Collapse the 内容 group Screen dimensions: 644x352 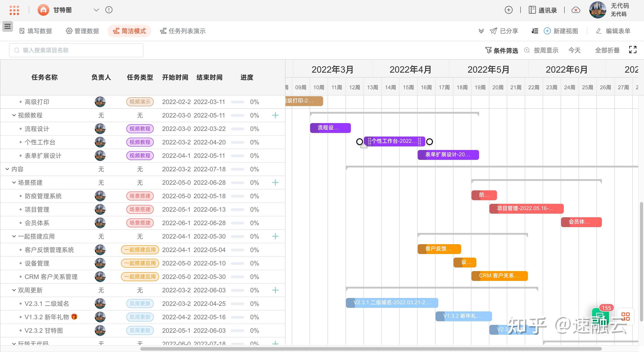point(7,169)
